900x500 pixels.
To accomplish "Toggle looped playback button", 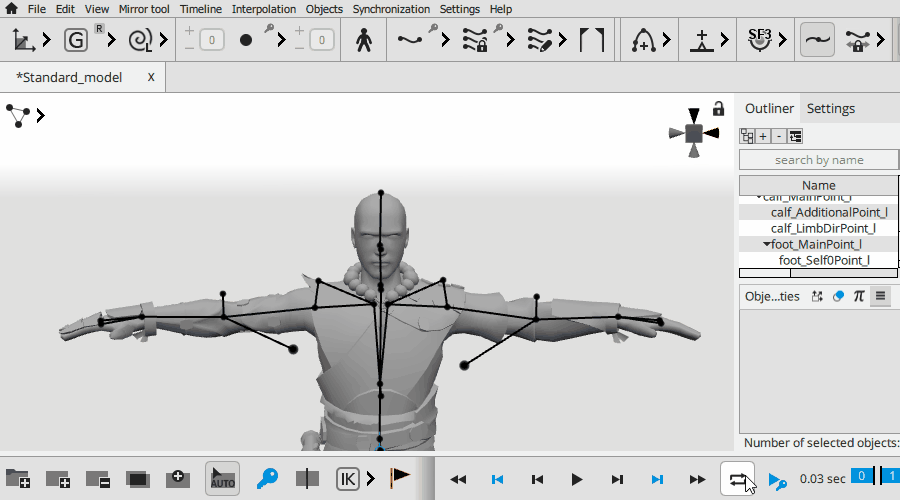I will coord(738,479).
